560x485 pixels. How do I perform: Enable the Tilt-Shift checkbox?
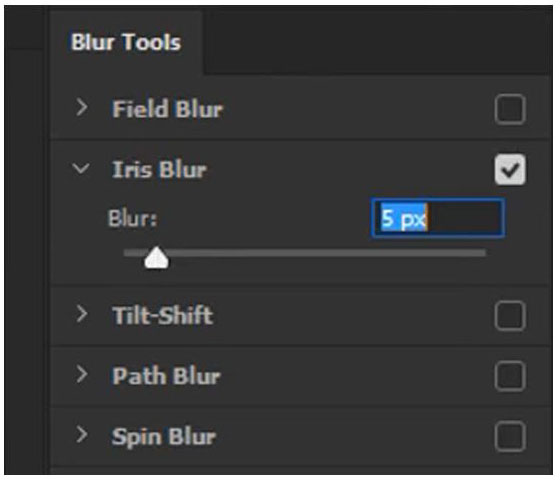coord(510,316)
